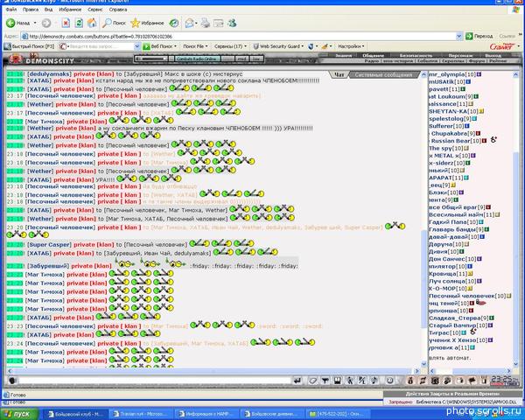525x420 pixels.
Task: Click the Refresh page icon
Action: pos(79,23)
